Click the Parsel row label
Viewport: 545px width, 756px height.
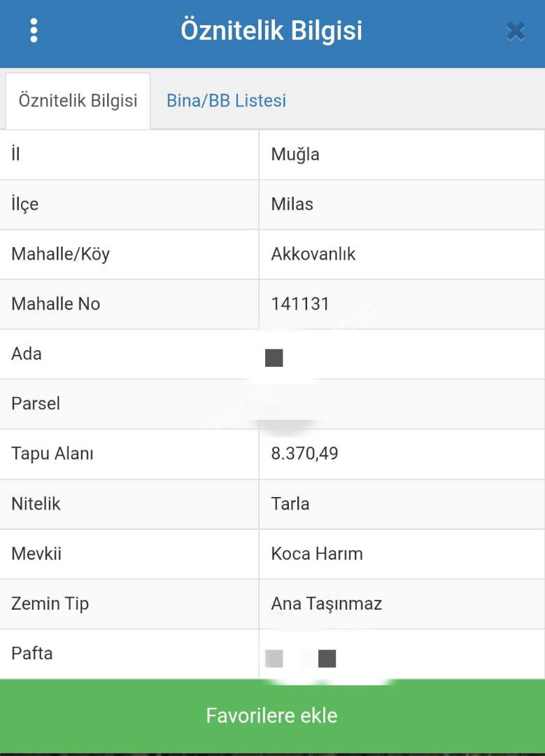[36, 404]
